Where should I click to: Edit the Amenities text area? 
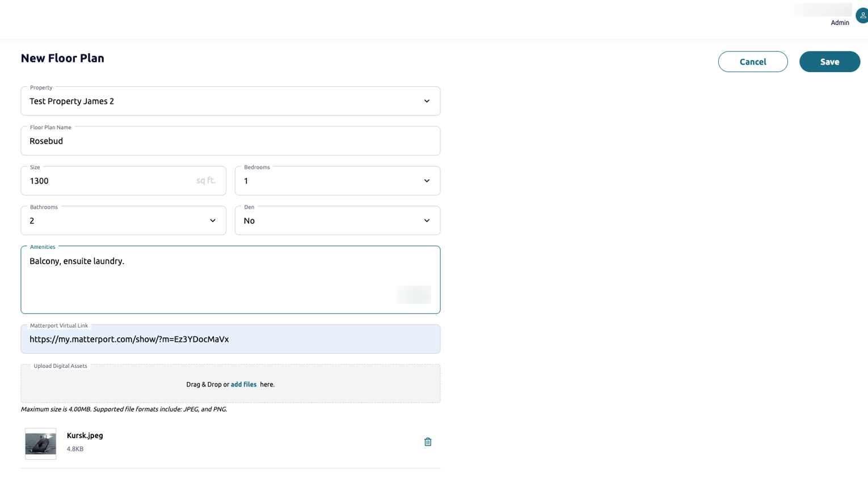tap(230, 280)
